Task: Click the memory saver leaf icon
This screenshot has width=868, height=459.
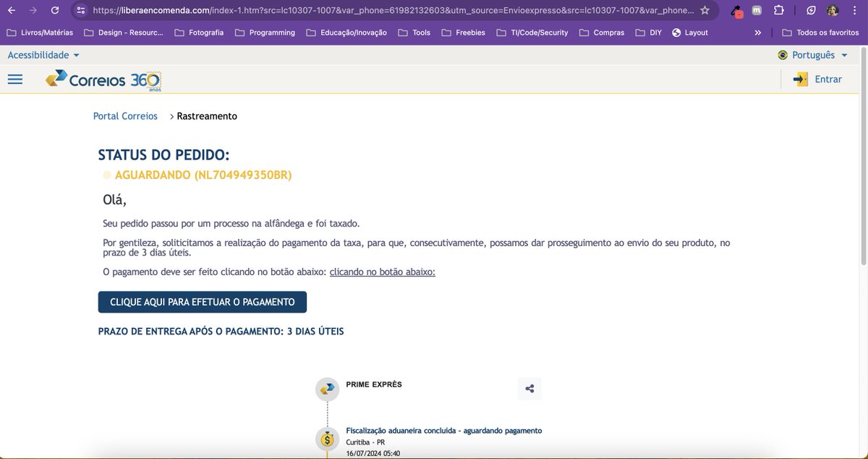Action: 812,11
